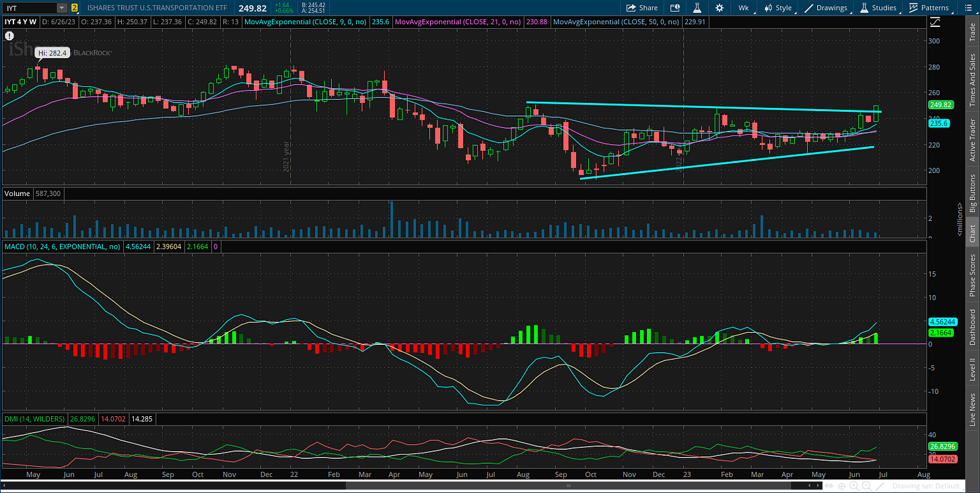Click the upper cyan trendline drawing
This screenshot has height=493, width=980.
tap(703, 106)
